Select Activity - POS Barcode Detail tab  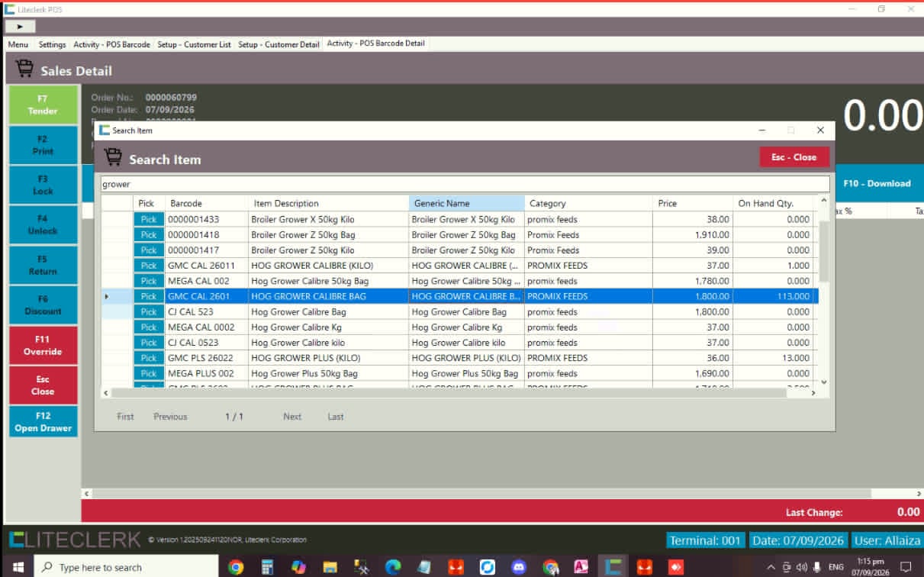pos(376,44)
